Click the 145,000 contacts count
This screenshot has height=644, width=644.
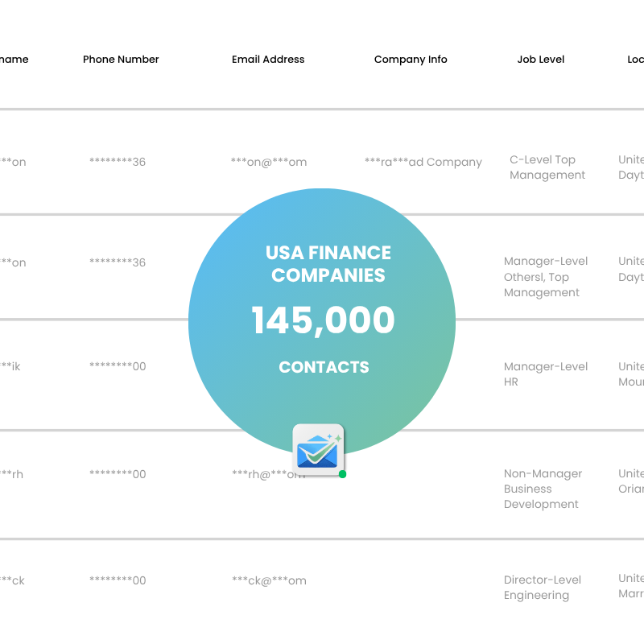click(x=323, y=320)
